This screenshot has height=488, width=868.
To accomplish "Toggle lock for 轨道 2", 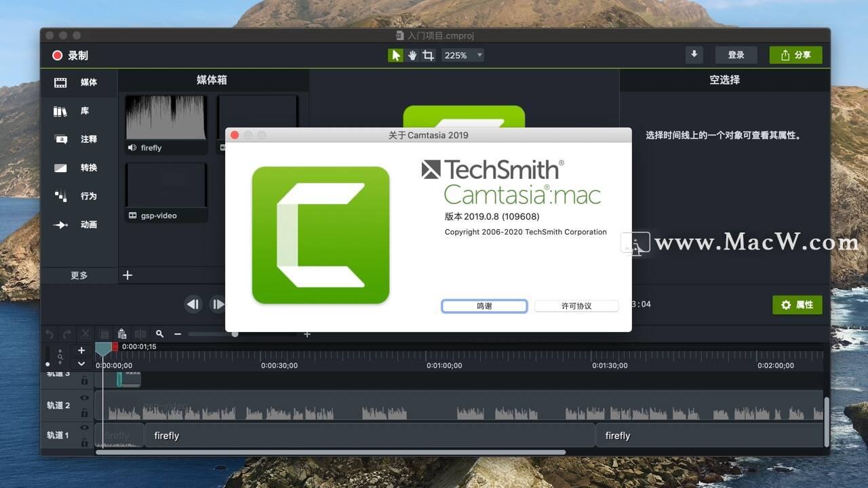I will coord(85,413).
